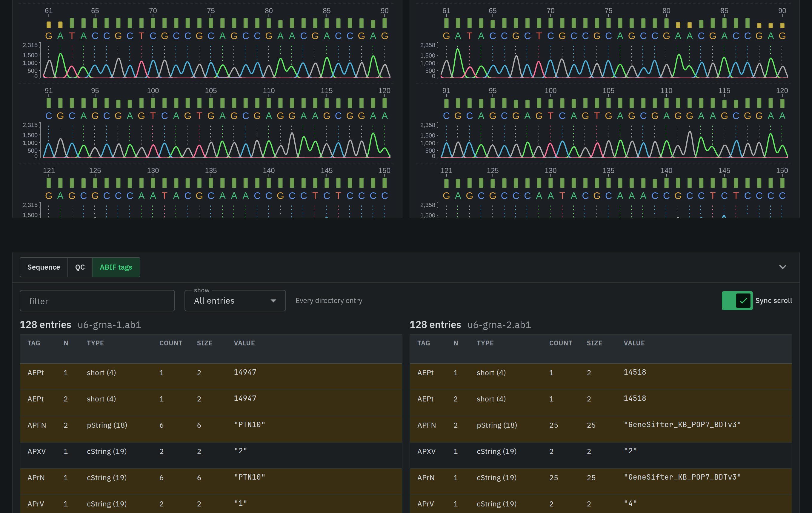Click the SIZE column header in u6-grna-2 table

point(594,343)
